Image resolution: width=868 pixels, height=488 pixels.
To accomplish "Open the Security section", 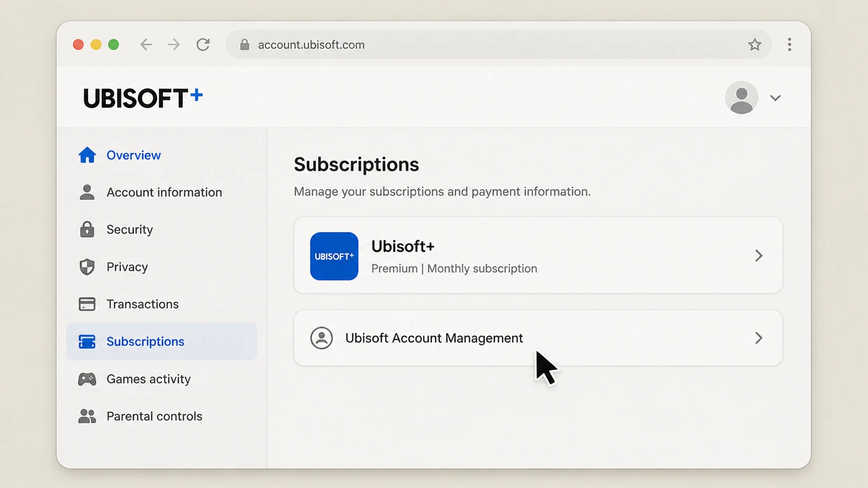I will pyautogui.click(x=162, y=229).
